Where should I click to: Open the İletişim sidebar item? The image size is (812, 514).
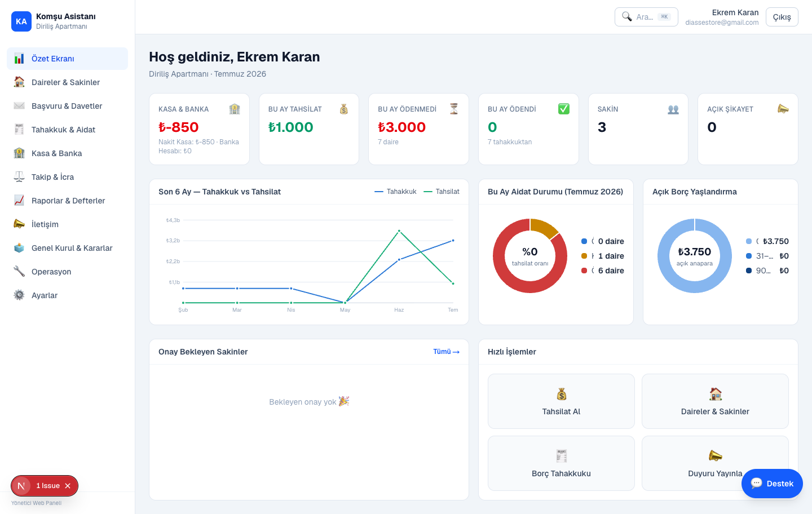coord(67,224)
